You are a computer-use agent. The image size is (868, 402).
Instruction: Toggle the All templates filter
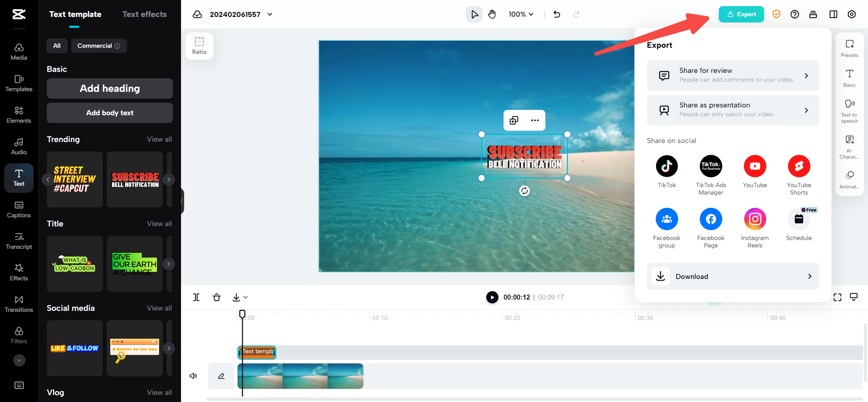(x=57, y=45)
